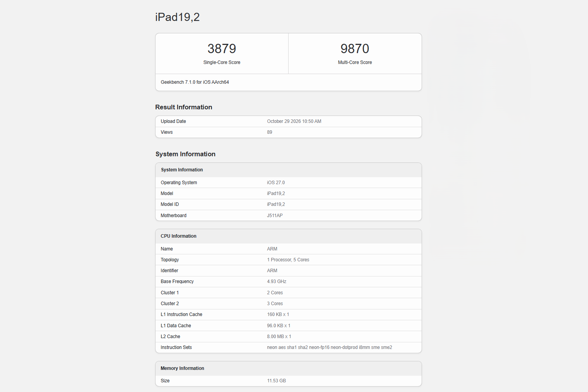The image size is (588, 392).
Task: Select the single-core score 3879
Action: click(x=222, y=48)
